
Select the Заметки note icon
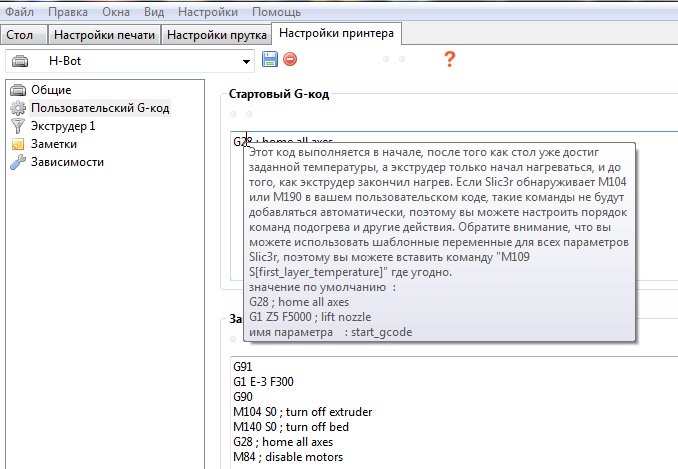18,144
